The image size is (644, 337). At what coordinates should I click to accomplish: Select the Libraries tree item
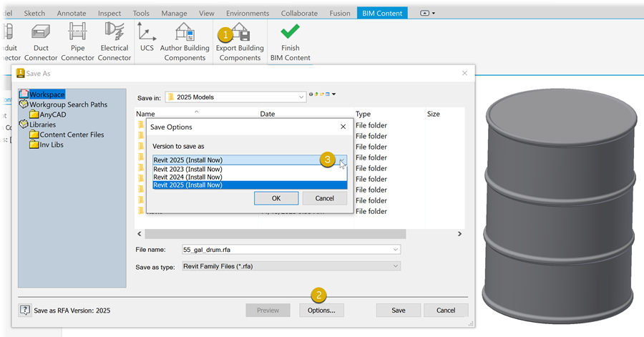pyautogui.click(x=42, y=124)
